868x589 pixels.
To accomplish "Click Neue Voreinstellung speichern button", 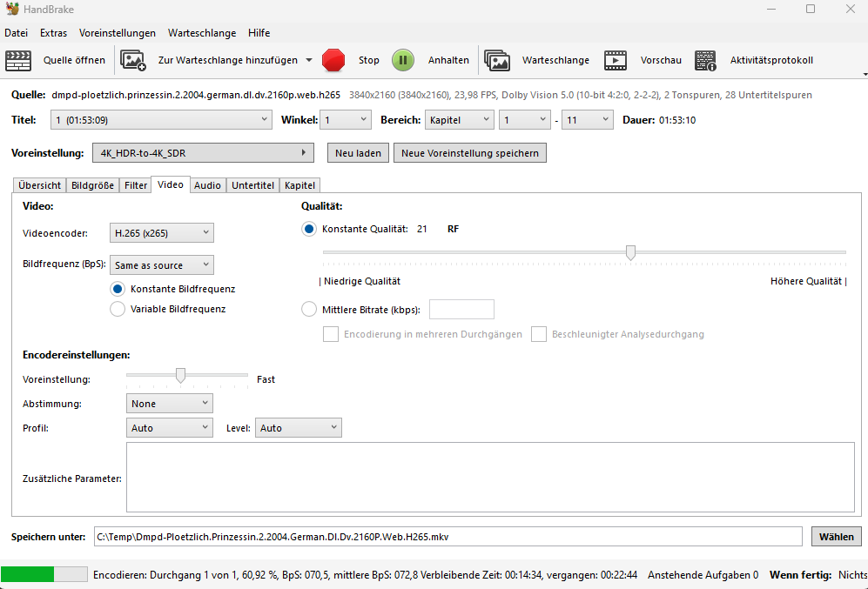I will click(x=470, y=153).
